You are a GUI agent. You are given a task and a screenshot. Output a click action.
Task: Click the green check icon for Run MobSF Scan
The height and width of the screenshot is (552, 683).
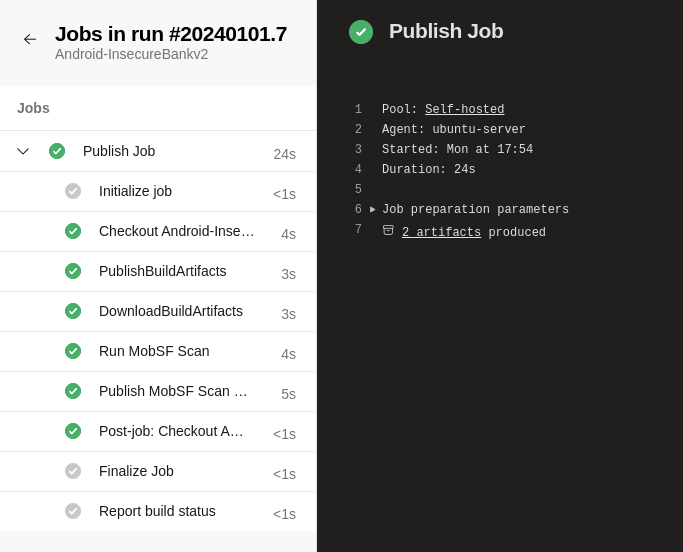point(73,351)
